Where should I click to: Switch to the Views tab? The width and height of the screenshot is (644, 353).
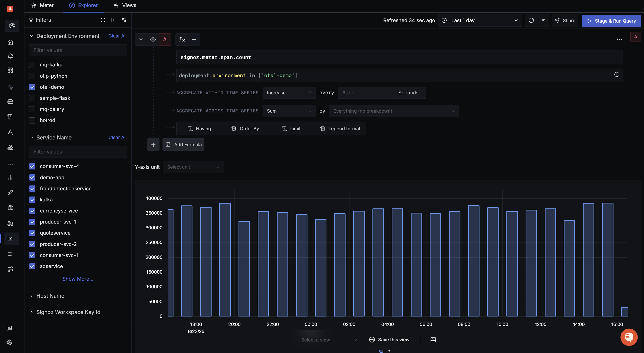pos(125,5)
